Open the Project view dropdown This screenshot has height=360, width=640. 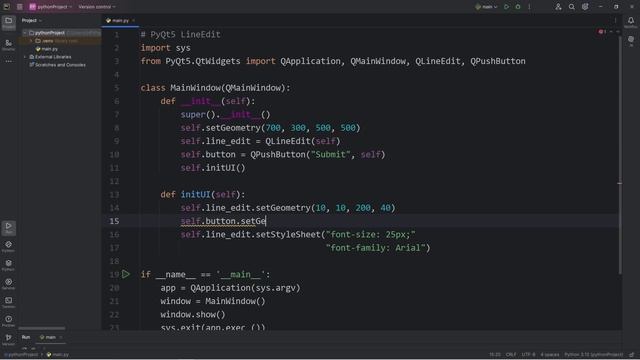32,20
